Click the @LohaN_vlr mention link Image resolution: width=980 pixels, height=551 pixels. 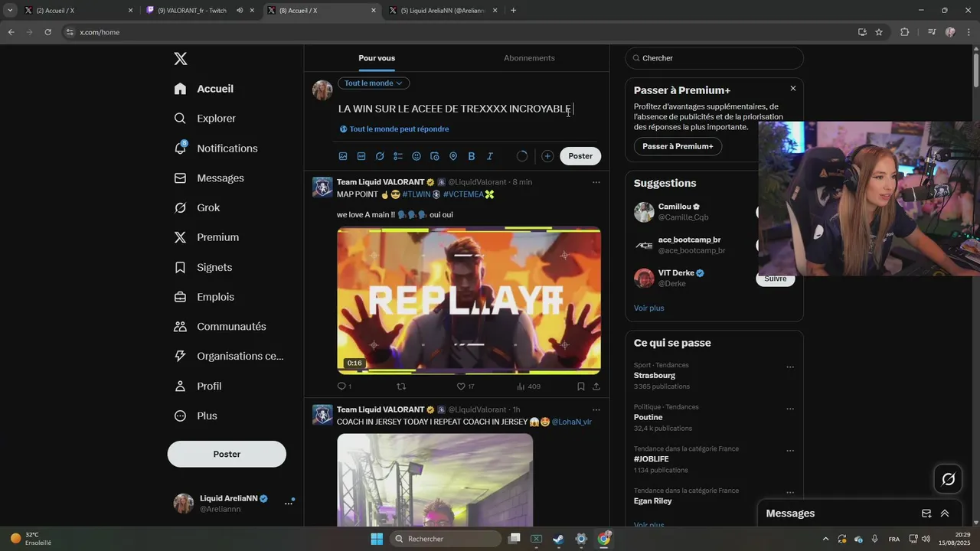571,422
